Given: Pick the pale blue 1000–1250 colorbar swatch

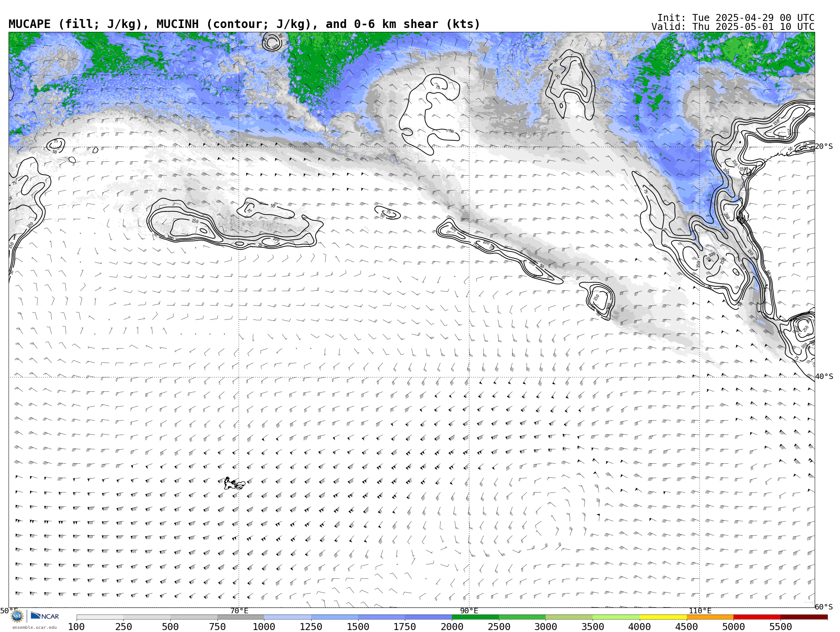Looking at the screenshot, I should pos(288,617).
